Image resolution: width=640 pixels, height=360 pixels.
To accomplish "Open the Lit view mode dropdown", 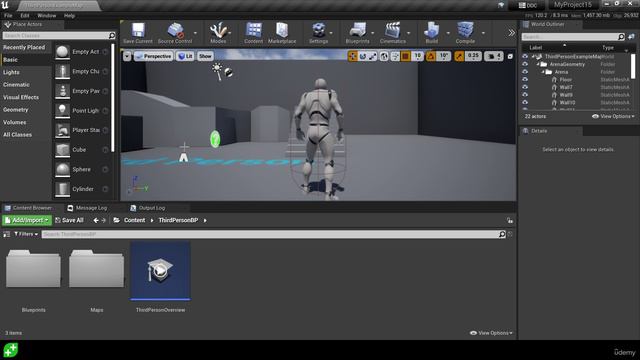I will (185, 56).
